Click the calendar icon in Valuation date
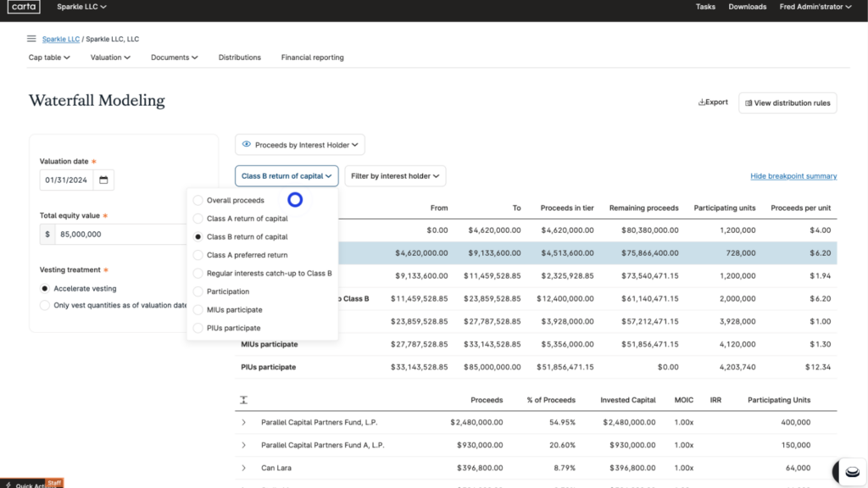Viewport: 868px width, 488px height. [x=103, y=180]
